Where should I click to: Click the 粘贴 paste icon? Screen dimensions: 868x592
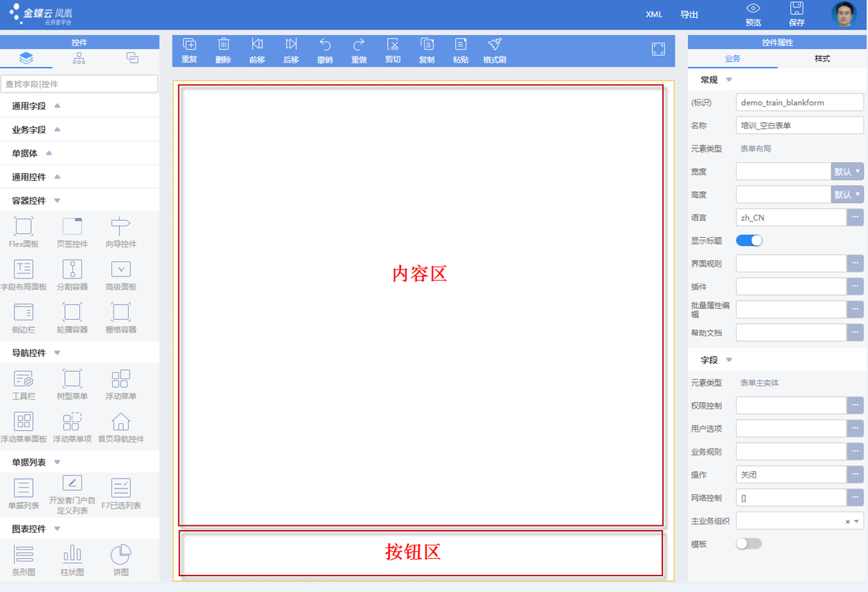(461, 45)
